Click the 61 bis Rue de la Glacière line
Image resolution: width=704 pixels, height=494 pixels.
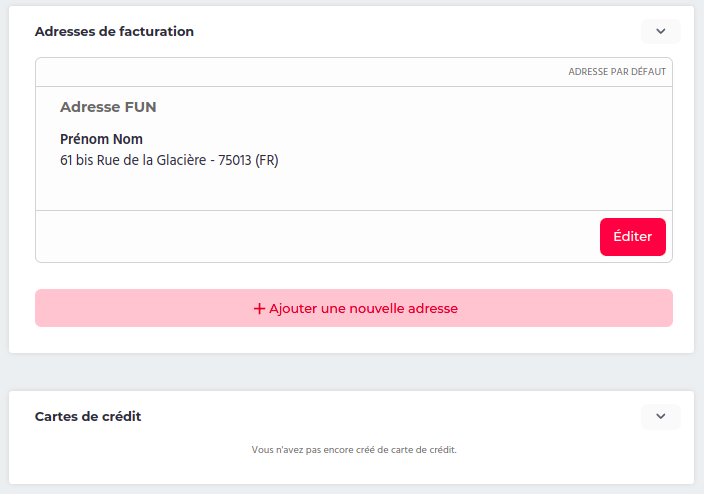(x=133, y=160)
